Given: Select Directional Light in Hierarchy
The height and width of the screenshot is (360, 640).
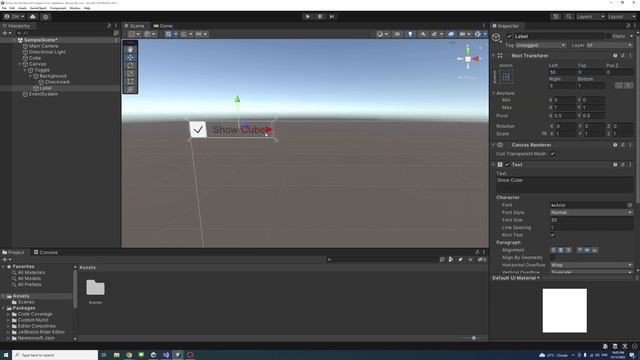Looking at the screenshot, I should click(47, 52).
